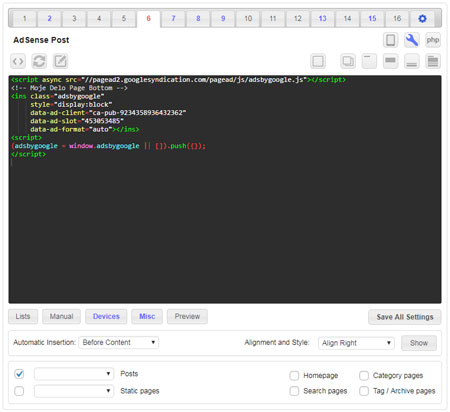Image resolution: width=450 pixels, height=412 pixels.
Task: Switch to block tab 10
Action: (x=248, y=18)
